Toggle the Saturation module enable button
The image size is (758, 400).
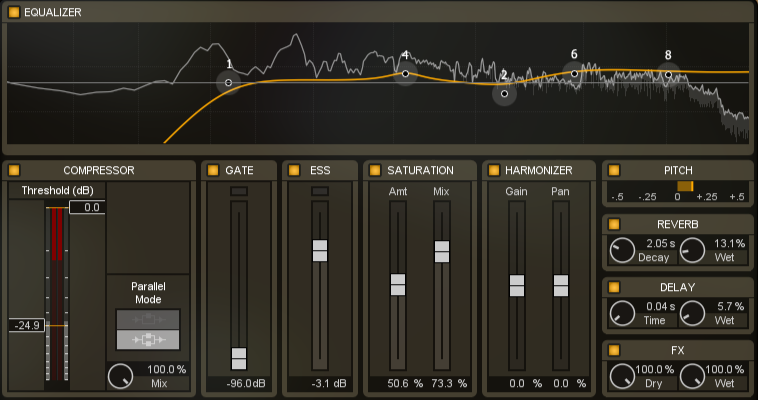pyautogui.click(x=375, y=170)
